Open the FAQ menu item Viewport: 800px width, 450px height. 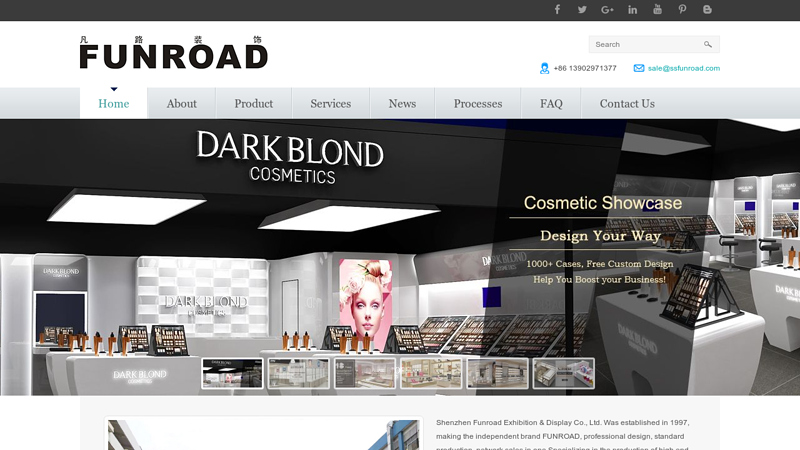551,104
